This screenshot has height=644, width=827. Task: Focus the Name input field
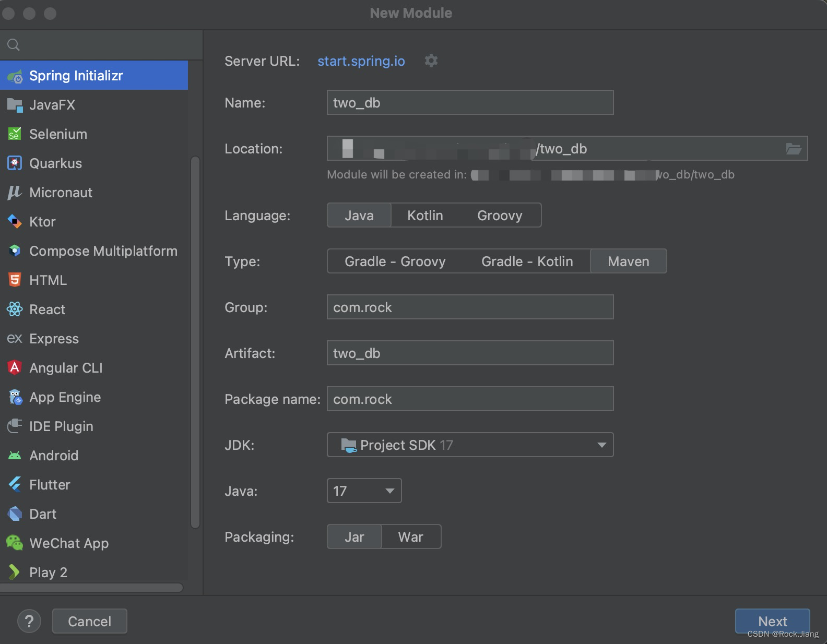(x=470, y=103)
